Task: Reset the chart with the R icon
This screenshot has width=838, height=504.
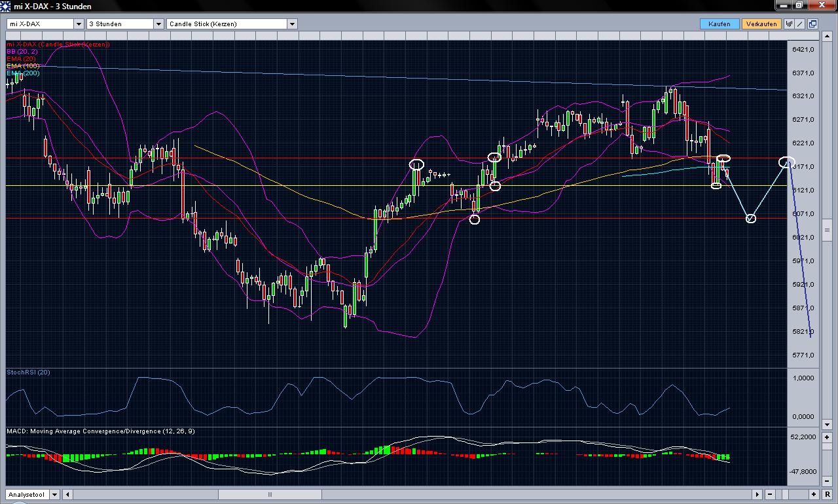Action: (827, 494)
